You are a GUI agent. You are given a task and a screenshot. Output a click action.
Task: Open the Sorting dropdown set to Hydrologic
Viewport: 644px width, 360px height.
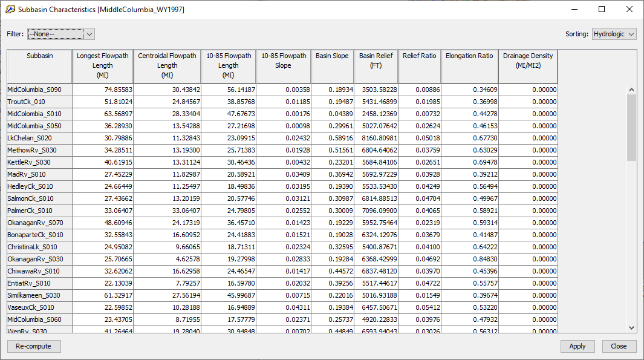click(x=614, y=34)
